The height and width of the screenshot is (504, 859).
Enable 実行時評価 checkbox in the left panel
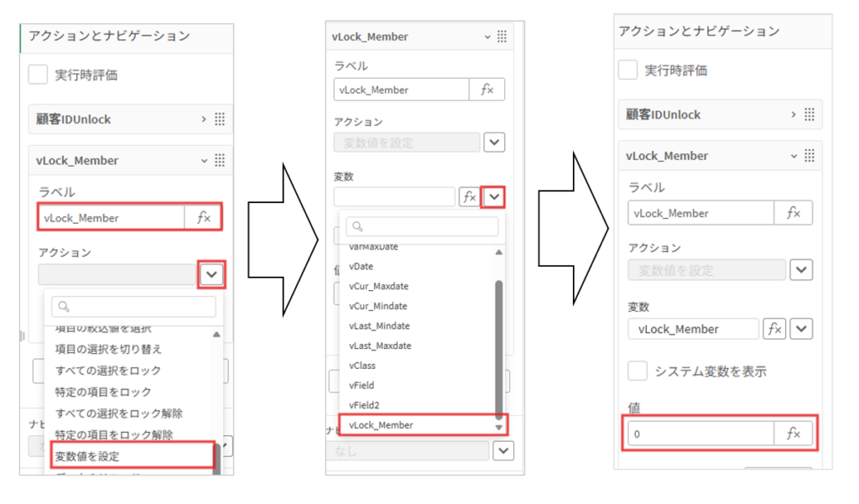39,75
